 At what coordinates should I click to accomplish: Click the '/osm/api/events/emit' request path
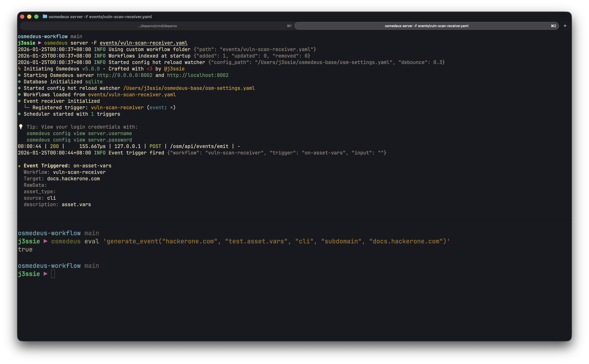(x=199, y=146)
